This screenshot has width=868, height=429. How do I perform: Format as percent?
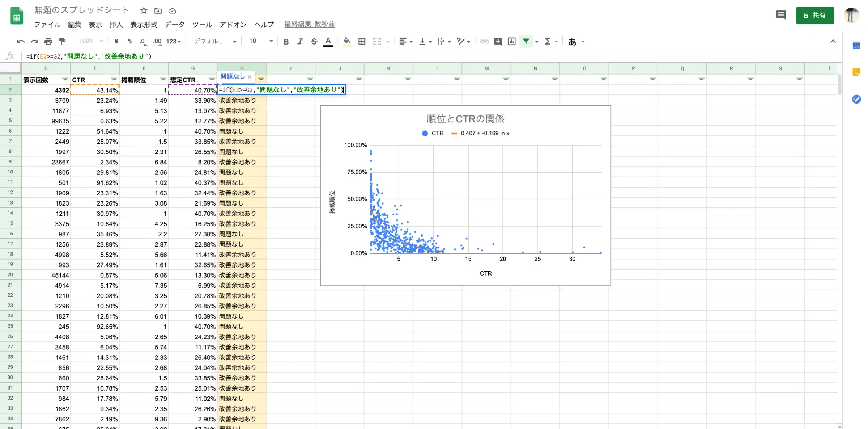130,41
